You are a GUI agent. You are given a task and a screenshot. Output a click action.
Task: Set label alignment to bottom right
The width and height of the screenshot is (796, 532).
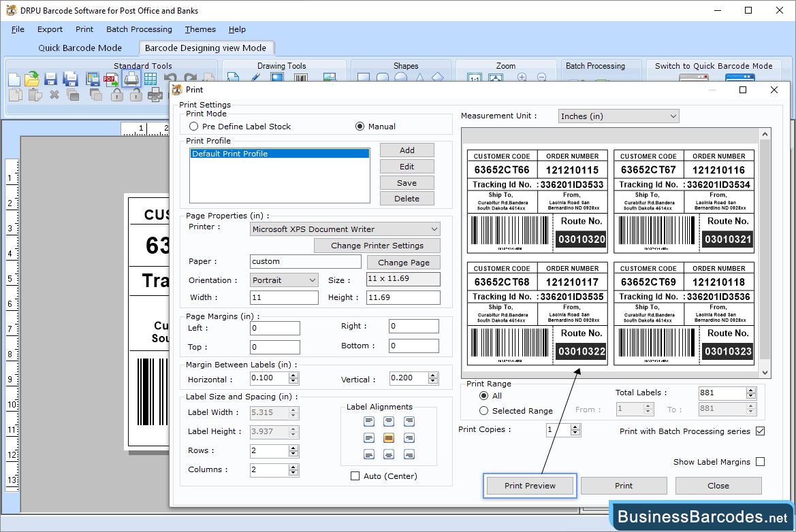click(x=409, y=454)
